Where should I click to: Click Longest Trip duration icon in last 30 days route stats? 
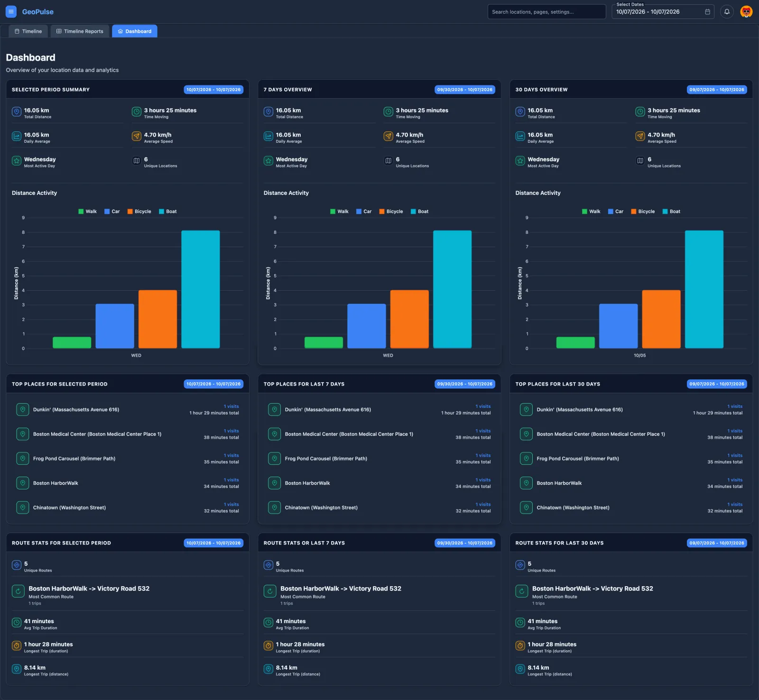[x=520, y=646]
